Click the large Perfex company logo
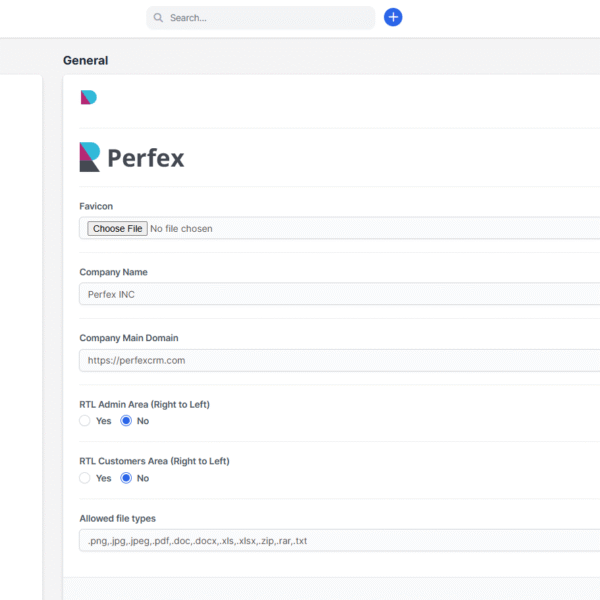Screen dimensions: 600x600 (132, 157)
